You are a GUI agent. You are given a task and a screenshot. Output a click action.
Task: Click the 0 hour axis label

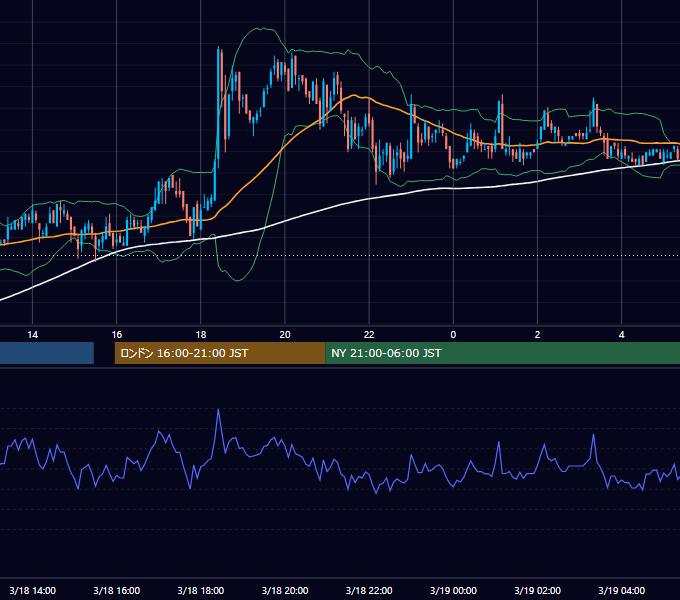453,335
